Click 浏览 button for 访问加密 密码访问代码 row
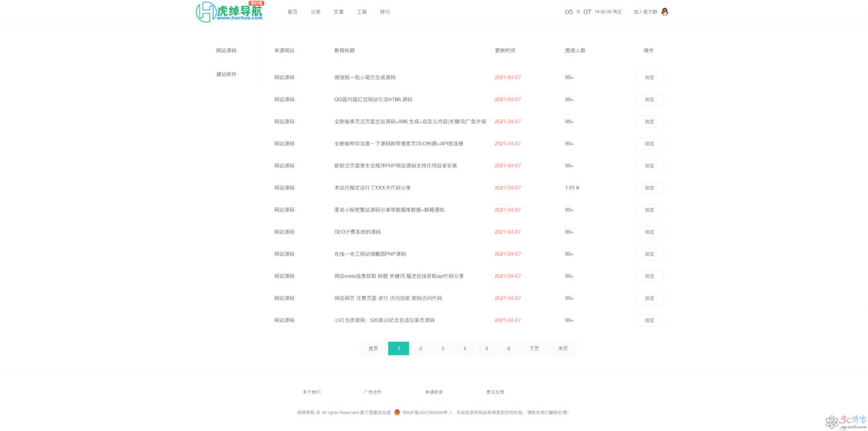868x431 pixels. (x=649, y=298)
